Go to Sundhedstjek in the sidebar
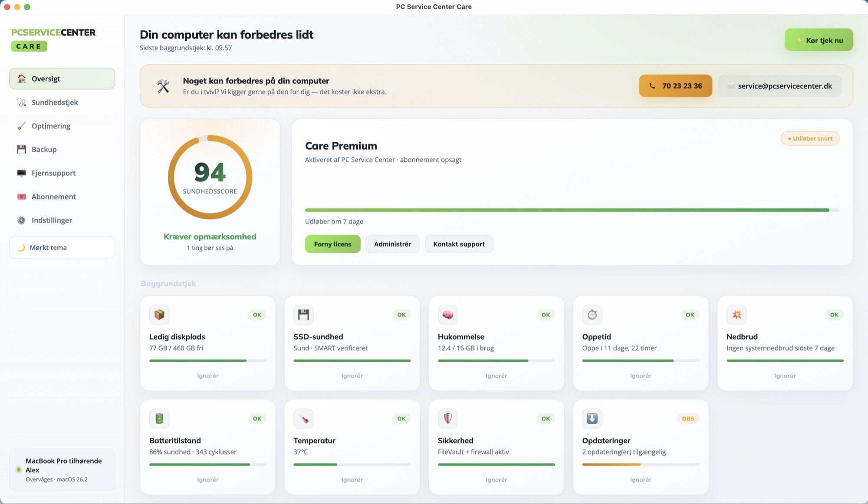 coord(62,102)
